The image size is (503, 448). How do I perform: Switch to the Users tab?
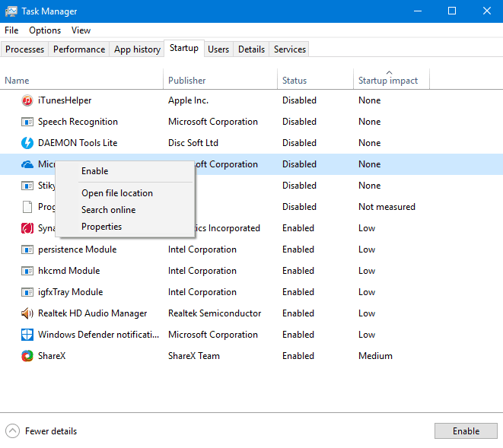(218, 49)
